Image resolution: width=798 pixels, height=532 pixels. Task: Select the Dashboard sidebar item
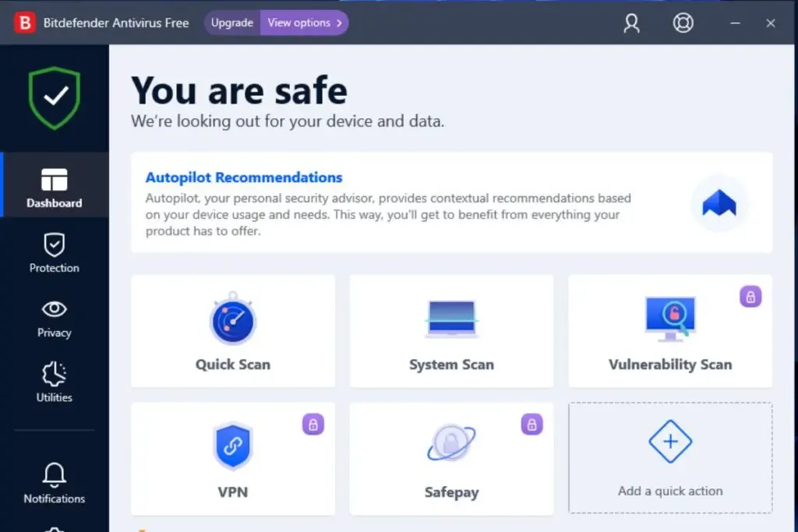(55, 185)
